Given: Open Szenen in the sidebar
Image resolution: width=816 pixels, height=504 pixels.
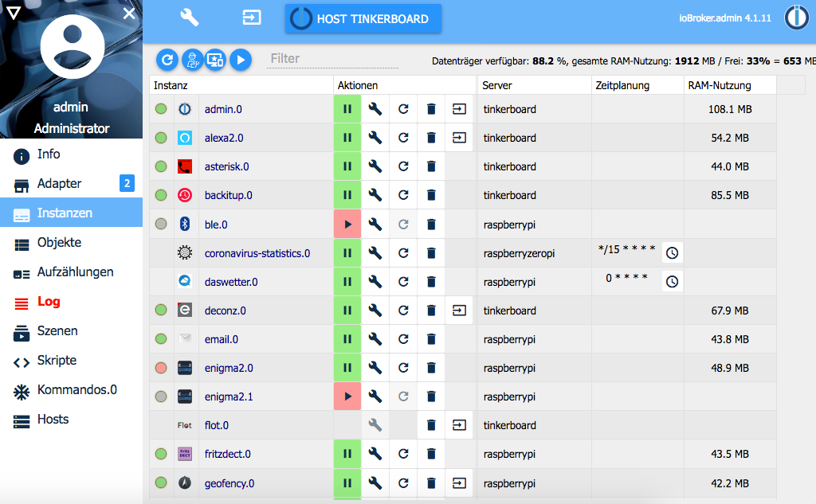Looking at the screenshot, I should coord(71,330).
